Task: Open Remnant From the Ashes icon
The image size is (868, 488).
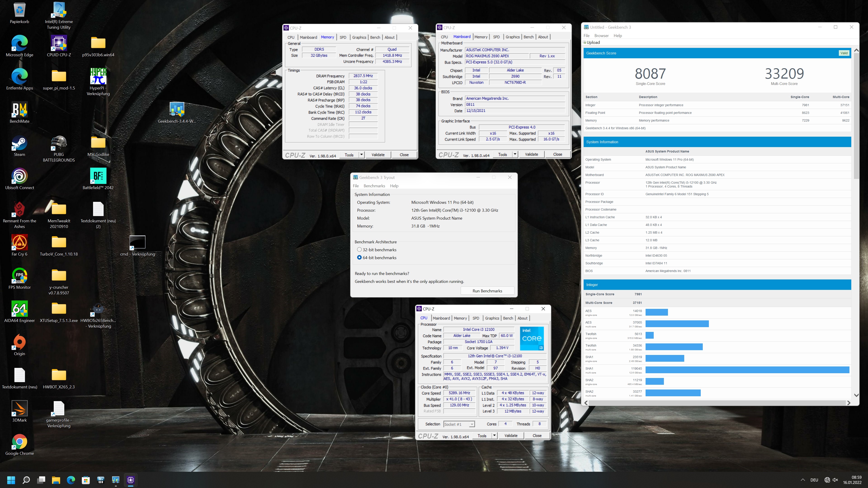Action: [19, 215]
